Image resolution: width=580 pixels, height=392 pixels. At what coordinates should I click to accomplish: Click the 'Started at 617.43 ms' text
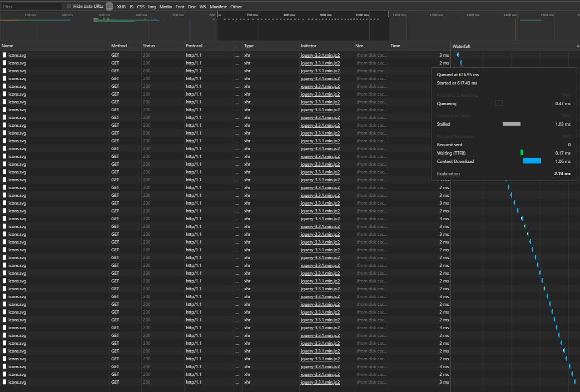(457, 83)
